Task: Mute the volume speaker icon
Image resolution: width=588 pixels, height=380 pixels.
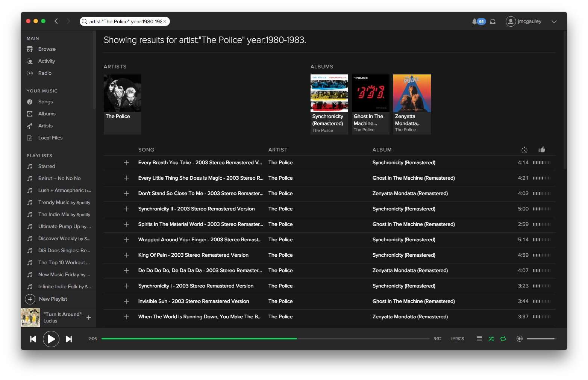Action: (520, 339)
